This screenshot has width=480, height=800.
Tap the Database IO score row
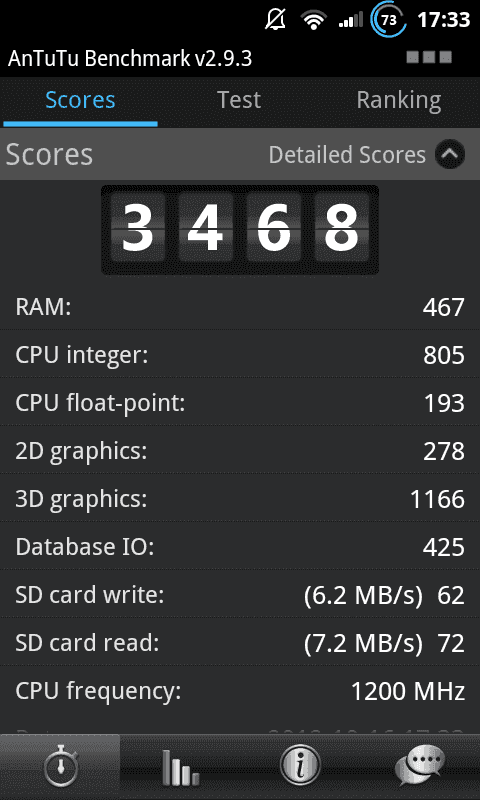[x=240, y=546]
